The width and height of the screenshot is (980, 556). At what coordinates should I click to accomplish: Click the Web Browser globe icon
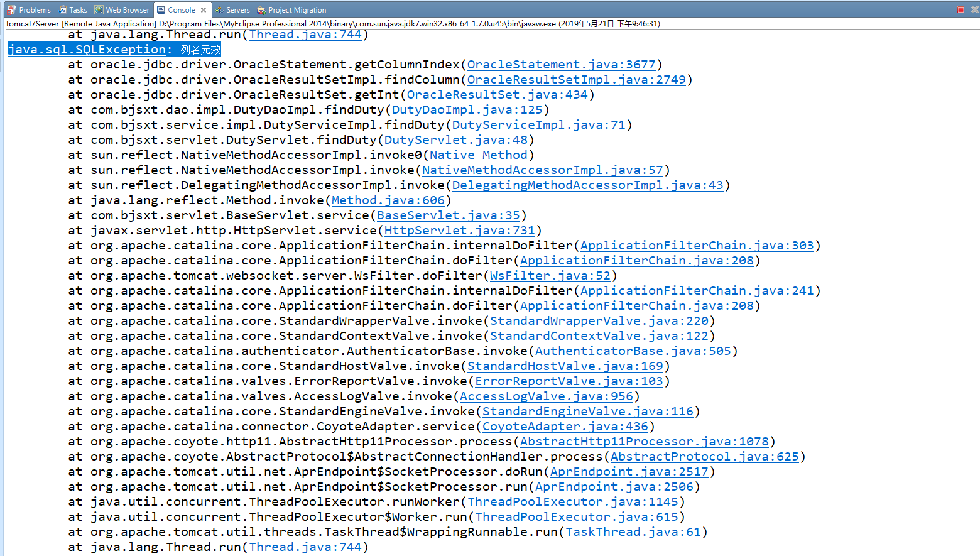coord(98,9)
